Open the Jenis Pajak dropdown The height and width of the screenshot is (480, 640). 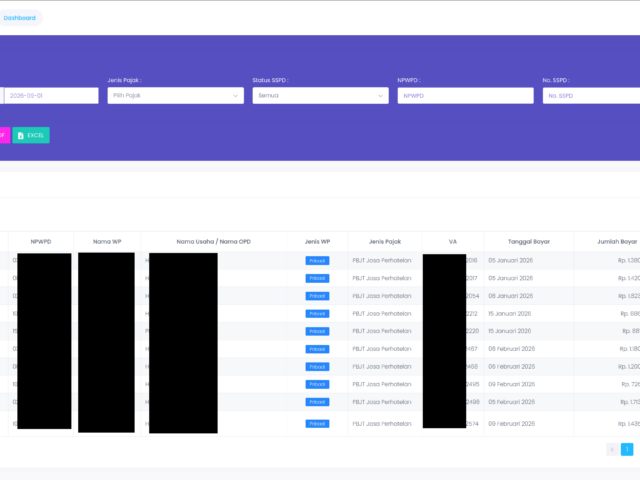coord(176,96)
